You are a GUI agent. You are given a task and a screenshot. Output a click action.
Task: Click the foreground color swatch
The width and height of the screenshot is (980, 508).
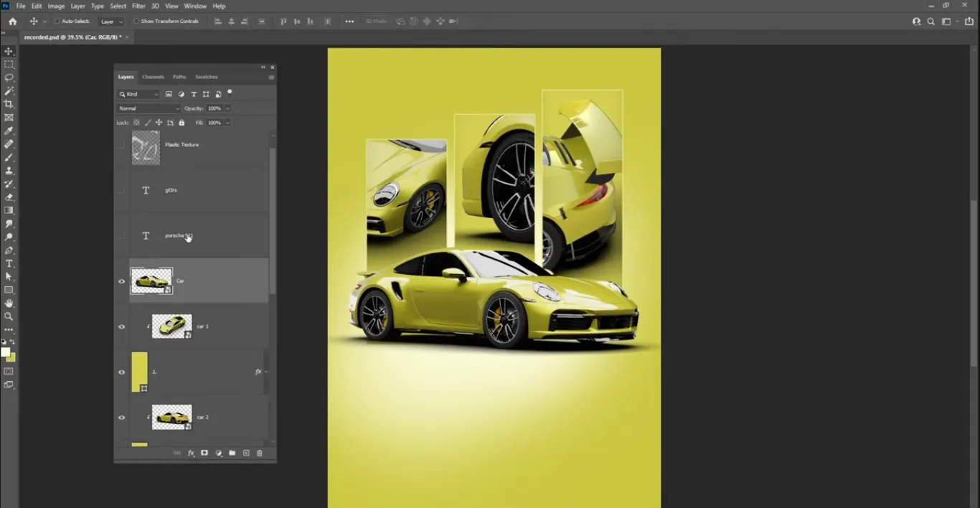pyautogui.click(x=6, y=351)
